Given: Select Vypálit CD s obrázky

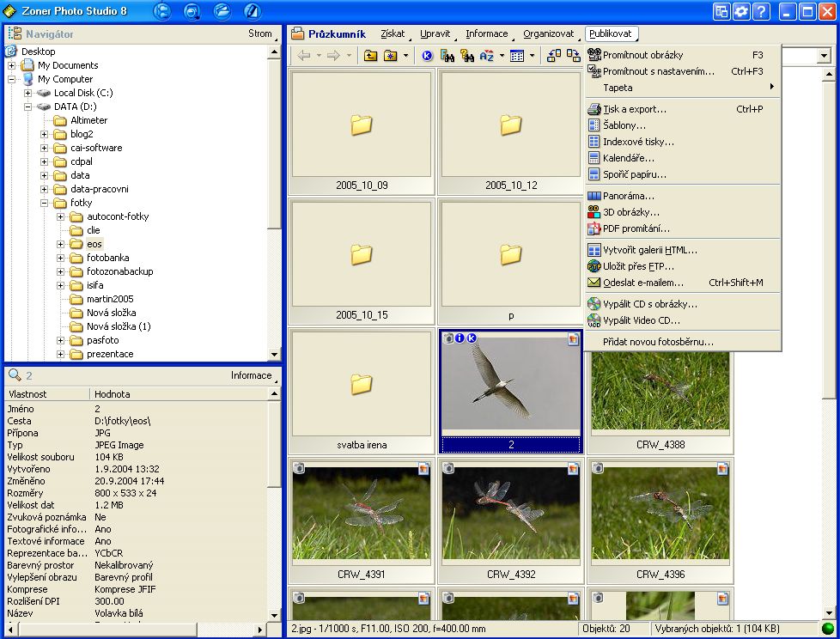Looking at the screenshot, I should (683, 304).
